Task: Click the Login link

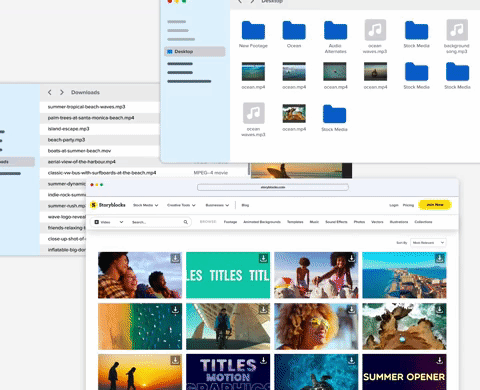Action: (x=394, y=205)
